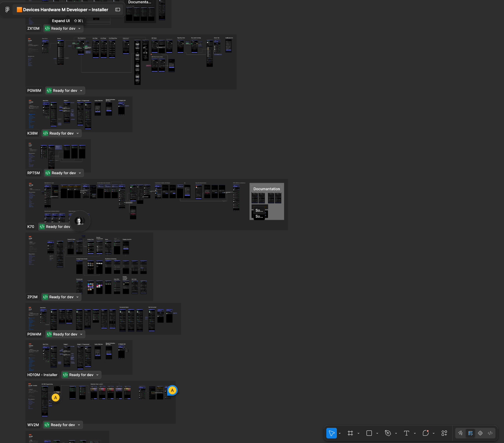Select the Rectangle shape tool
The height and width of the screenshot is (443, 504).
click(x=369, y=433)
